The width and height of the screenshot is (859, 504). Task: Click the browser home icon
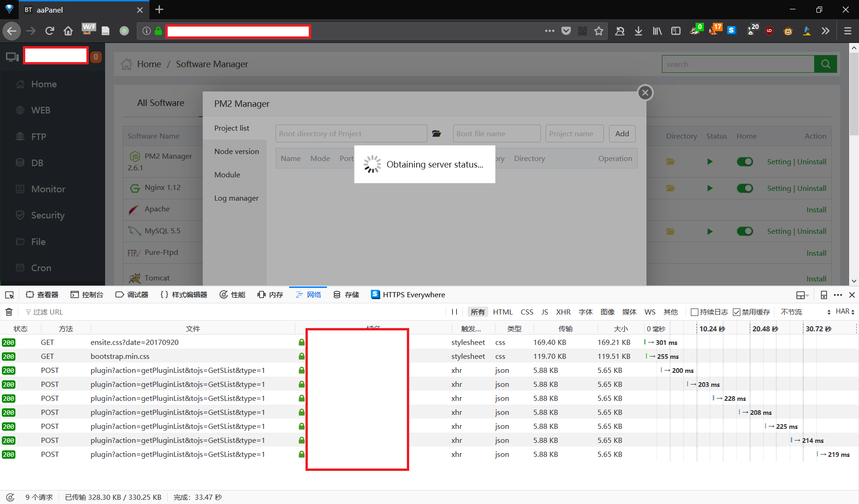tap(68, 31)
